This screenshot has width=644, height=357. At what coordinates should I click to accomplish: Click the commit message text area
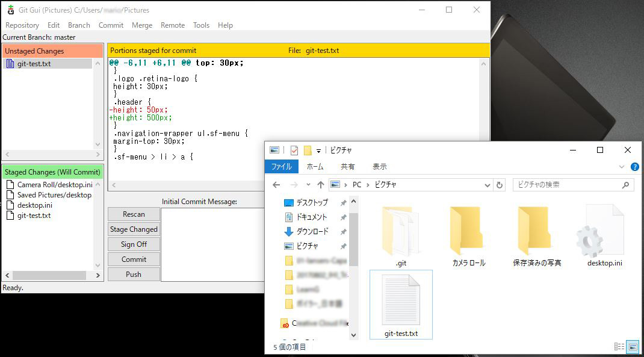click(212, 244)
